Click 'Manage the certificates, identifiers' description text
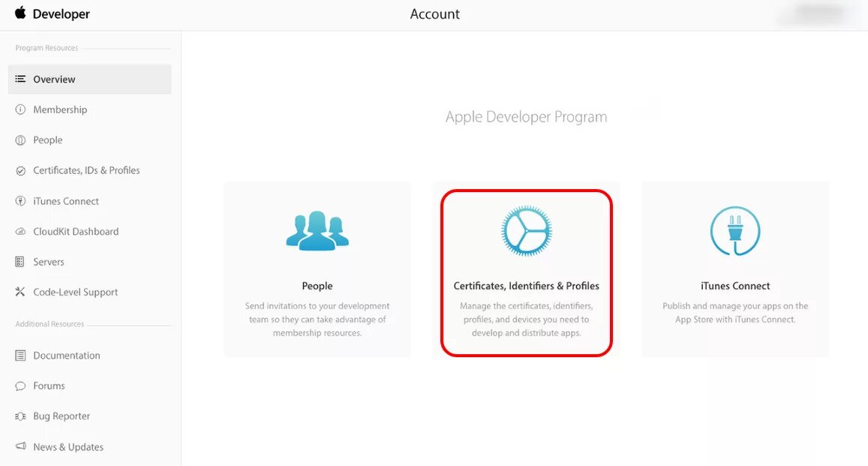Screen dimensions: 868x466 click(x=526, y=320)
